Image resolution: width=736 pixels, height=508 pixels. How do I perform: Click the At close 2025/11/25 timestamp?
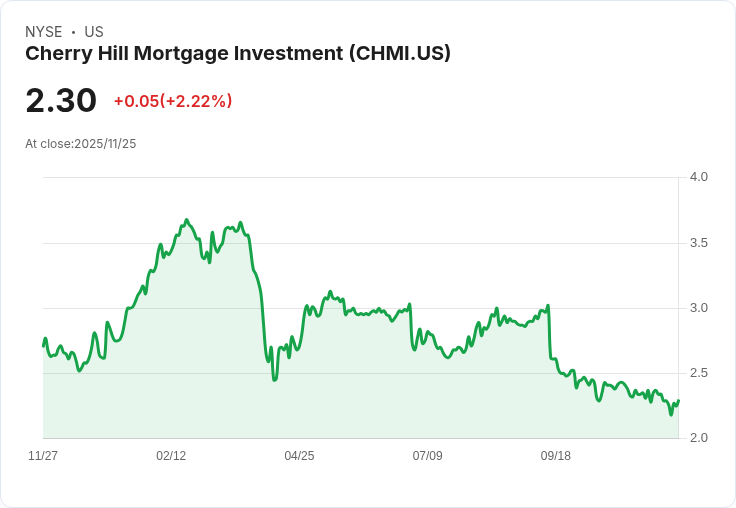click(81, 144)
